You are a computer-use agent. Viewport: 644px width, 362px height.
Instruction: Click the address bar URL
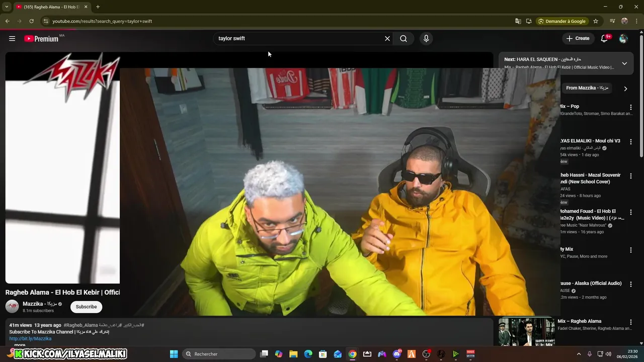pyautogui.click(x=102, y=21)
